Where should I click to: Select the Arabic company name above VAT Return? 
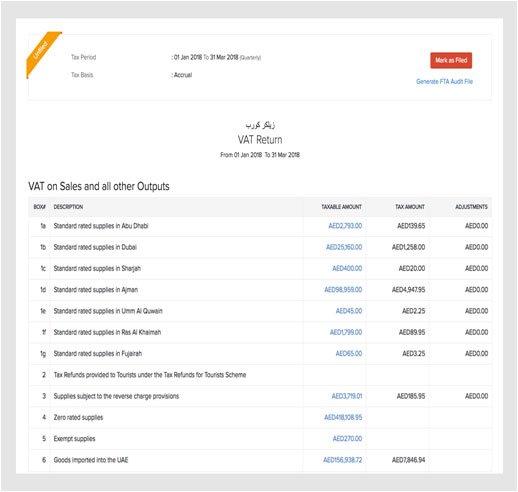point(260,125)
